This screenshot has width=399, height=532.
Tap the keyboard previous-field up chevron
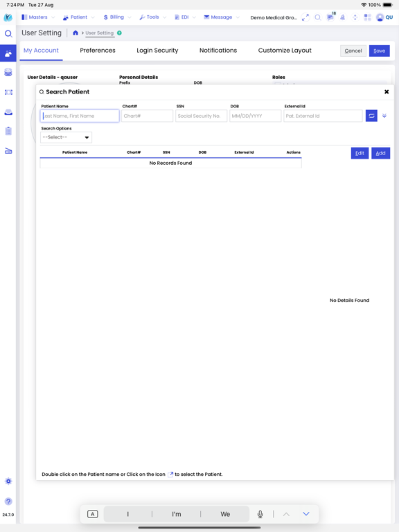(286, 514)
